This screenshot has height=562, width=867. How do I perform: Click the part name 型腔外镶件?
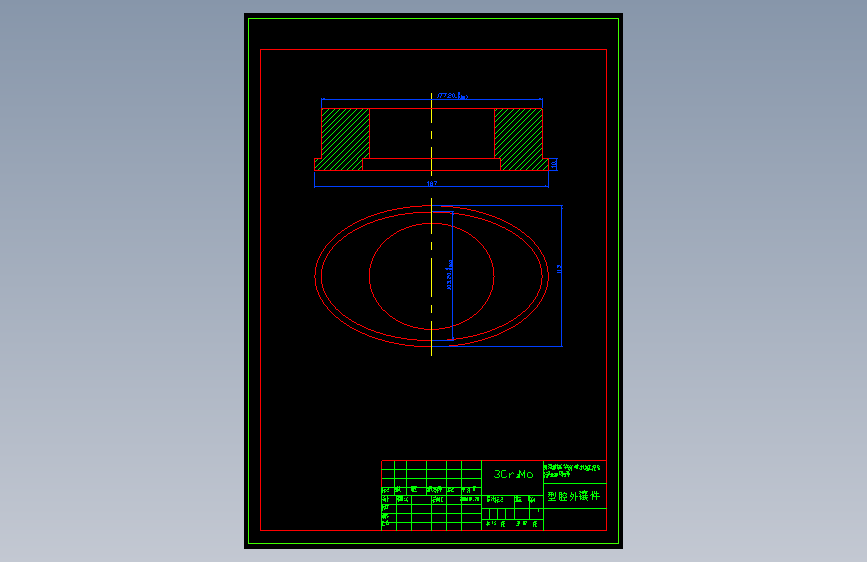click(x=573, y=496)
